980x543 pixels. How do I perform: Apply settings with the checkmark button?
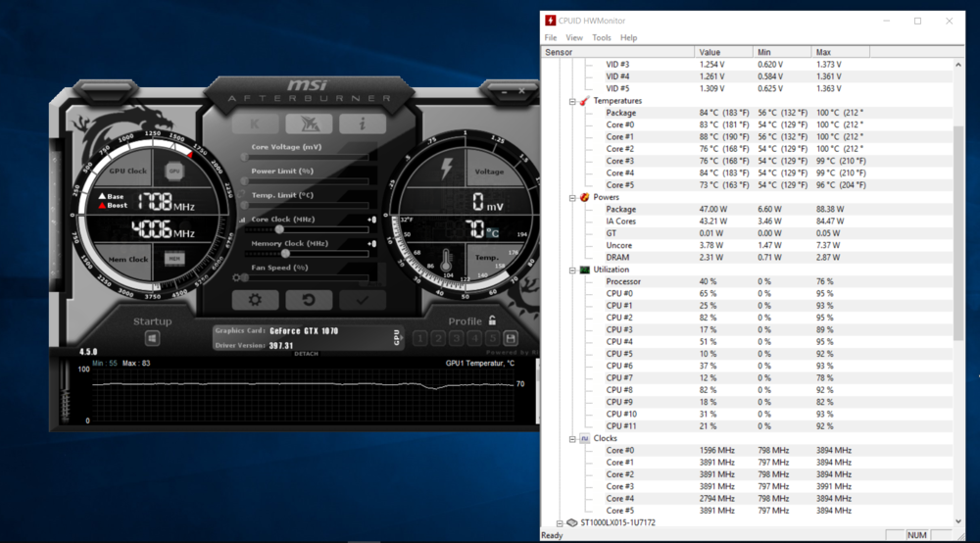pos(363,300)
